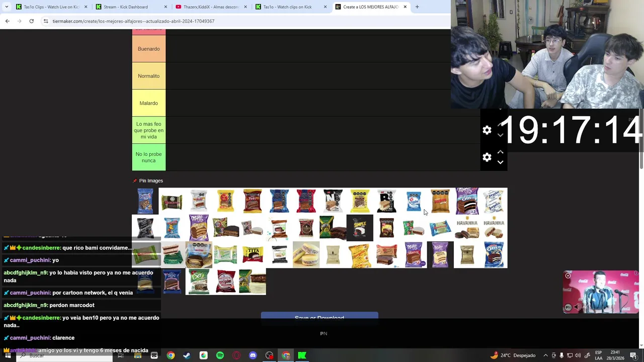Select the Tita alfajor image
The width and height of the screenshot is (644, 362).
click(x=253, y=254)
